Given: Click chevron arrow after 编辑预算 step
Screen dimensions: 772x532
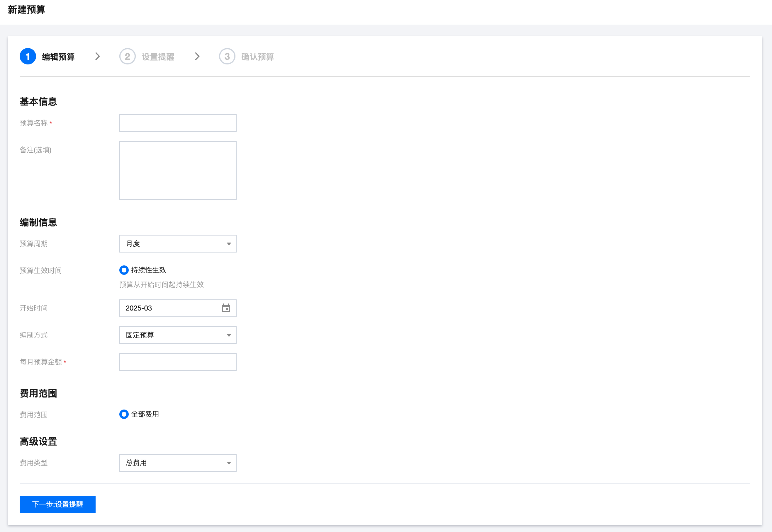Looking at the screenshot, I should point(97,56).
